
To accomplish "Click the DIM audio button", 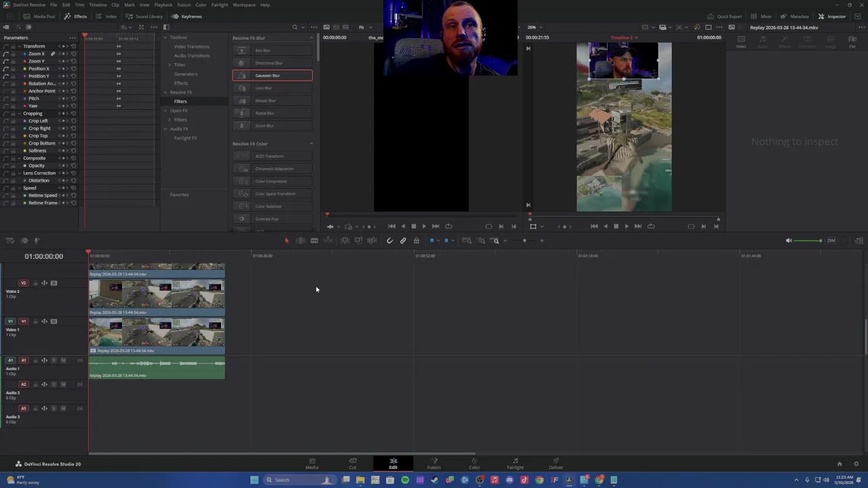I will point(831,241).
